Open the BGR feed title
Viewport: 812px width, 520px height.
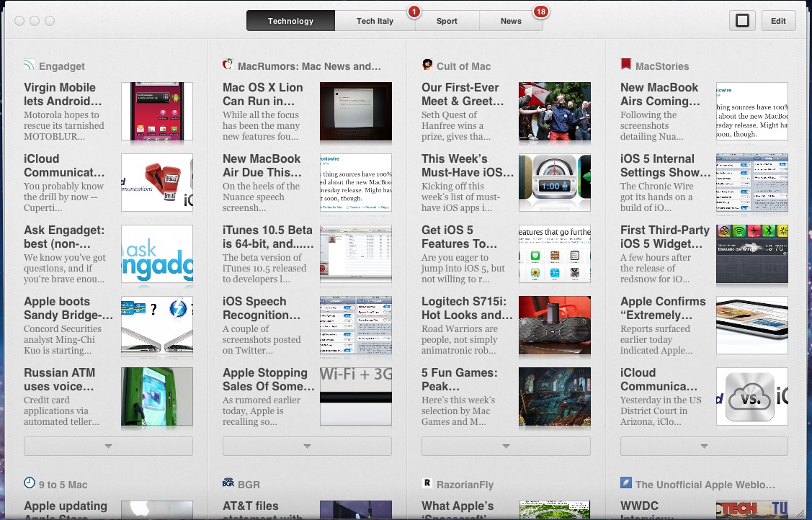click(249, 485)
